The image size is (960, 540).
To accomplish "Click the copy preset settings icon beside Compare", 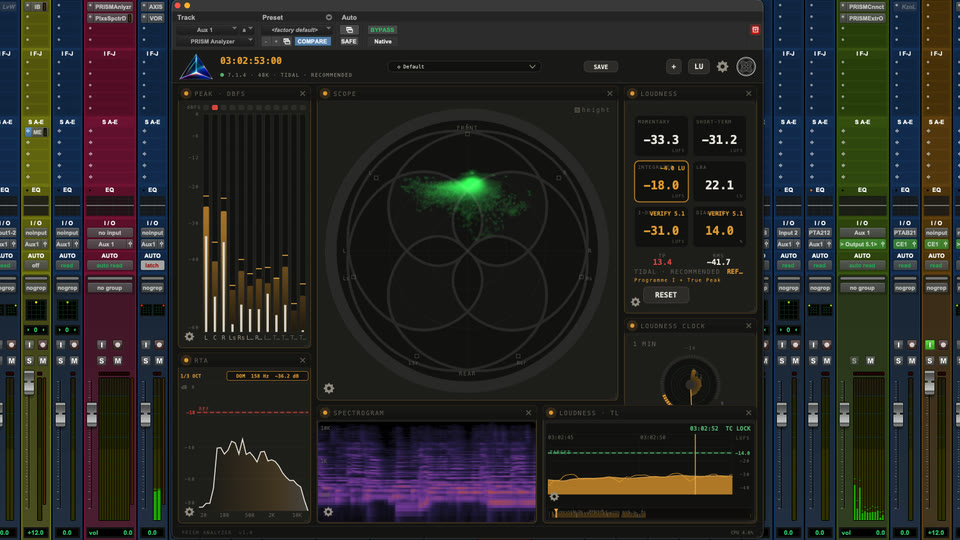I will (x=287, y=41).
